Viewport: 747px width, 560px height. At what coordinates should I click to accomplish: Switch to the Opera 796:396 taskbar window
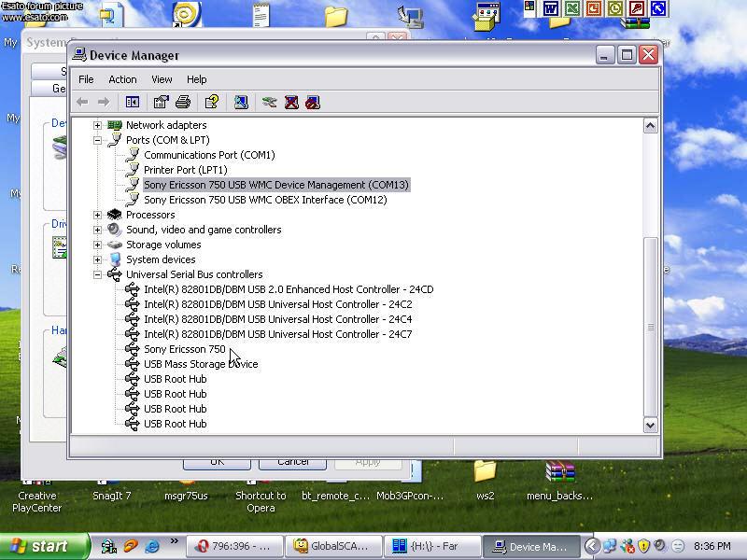coord(235,546)
